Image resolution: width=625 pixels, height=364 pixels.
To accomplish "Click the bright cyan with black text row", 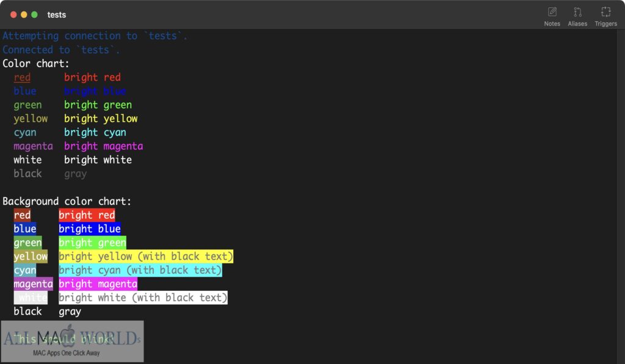I will click(140, 270).
